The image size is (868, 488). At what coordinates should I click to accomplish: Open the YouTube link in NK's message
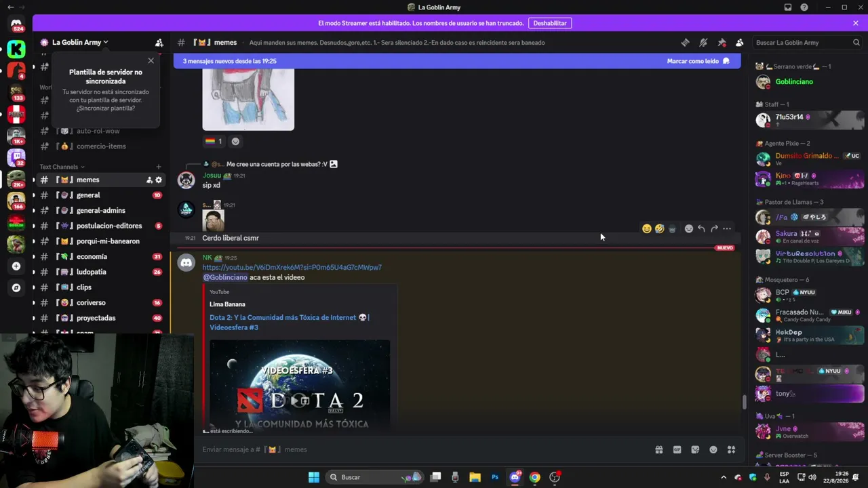pyautogui.click(x=292, y=267)
